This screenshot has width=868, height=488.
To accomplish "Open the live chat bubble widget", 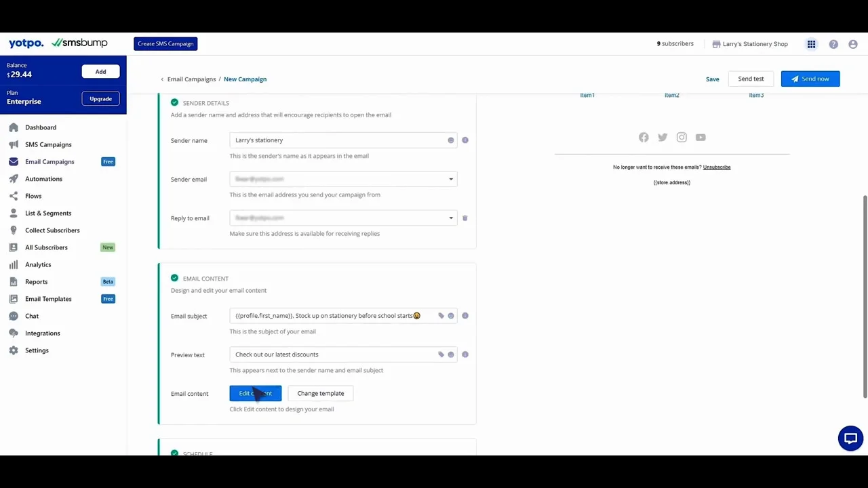I will (x=850, y=438).
